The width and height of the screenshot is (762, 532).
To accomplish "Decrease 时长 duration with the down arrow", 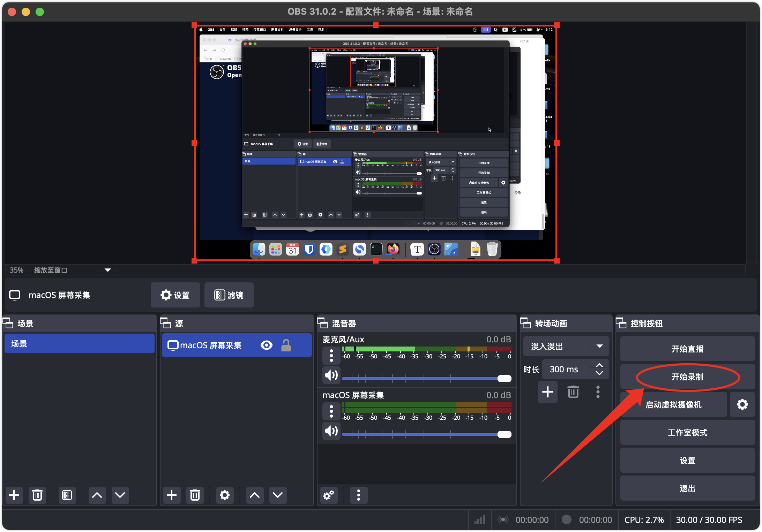I will 599,373.
